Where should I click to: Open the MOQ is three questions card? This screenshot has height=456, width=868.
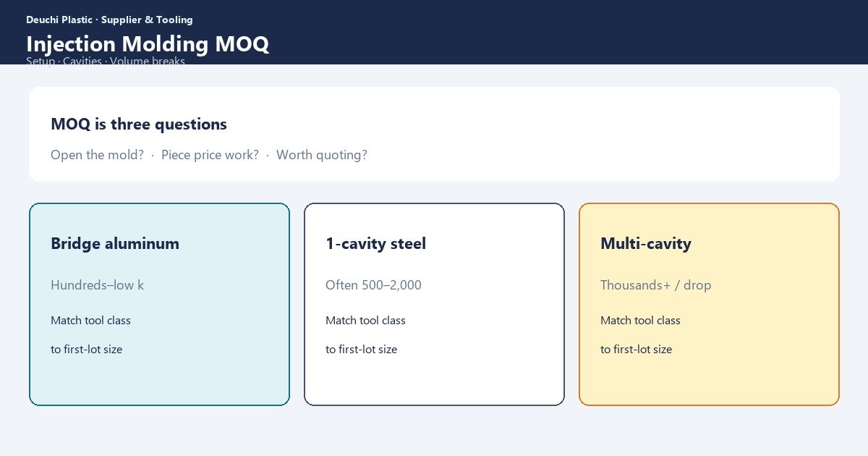pos(434,134)
